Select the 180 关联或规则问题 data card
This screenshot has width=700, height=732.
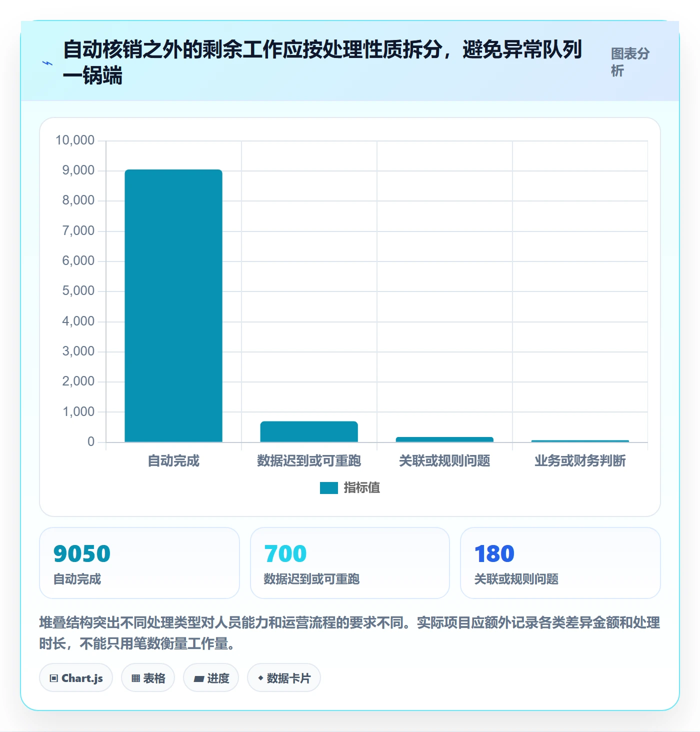tap(560, 563)
